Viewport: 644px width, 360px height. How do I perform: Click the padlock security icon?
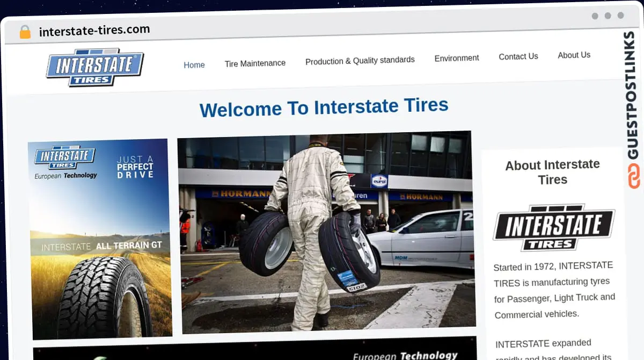click(25, 32)
